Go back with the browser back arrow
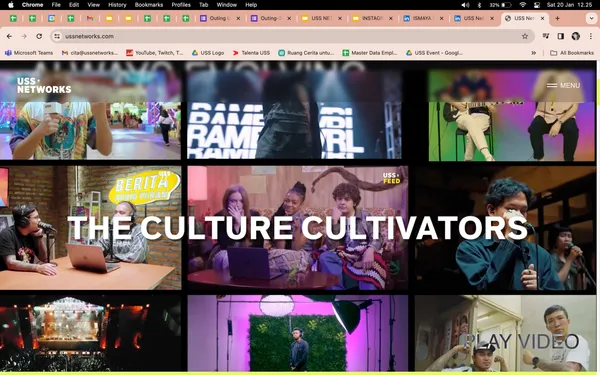600x375 pixels. [9, 36]
